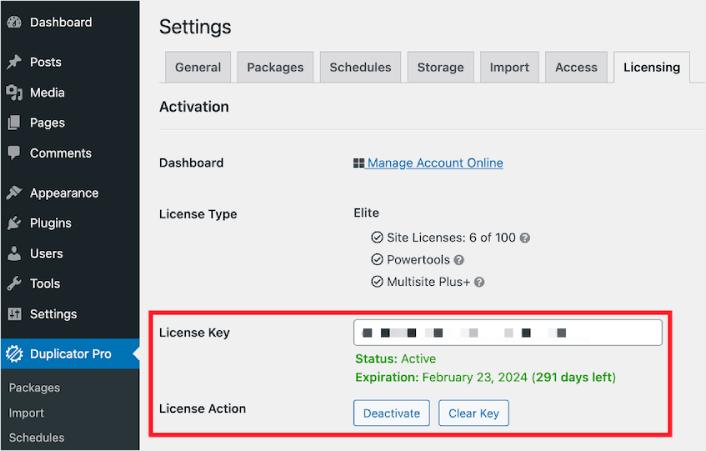Viewport: 706px width, 451px height.
Task: Click the License Key input field
Action: coord(507,333)
